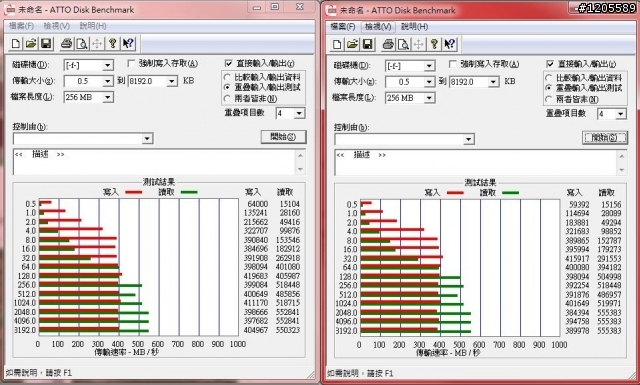Click description box scrollbar in right window
Screen dimensions: 640x385
tap(622, 163)
